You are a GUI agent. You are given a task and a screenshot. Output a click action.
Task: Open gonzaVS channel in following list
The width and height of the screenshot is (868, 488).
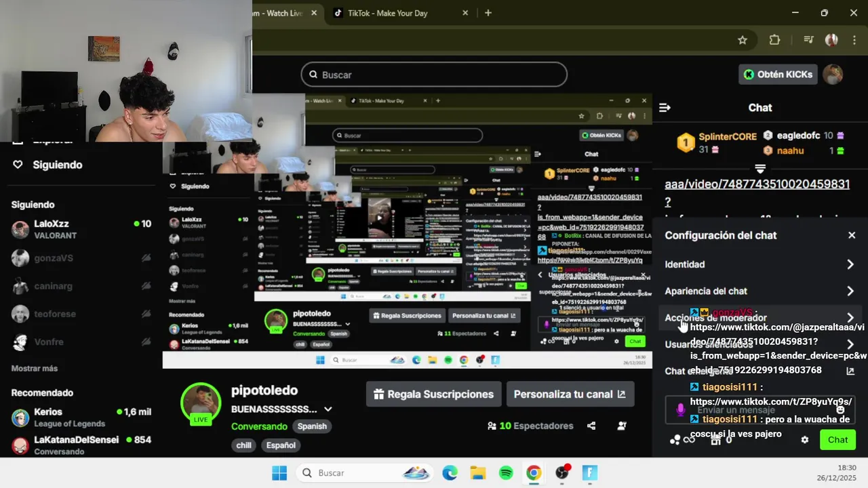(x=81, y=258)
